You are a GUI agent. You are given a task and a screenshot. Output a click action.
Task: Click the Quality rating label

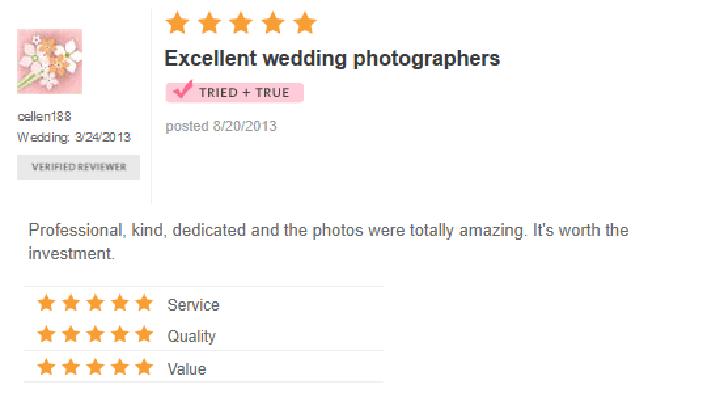pos(191,336)
